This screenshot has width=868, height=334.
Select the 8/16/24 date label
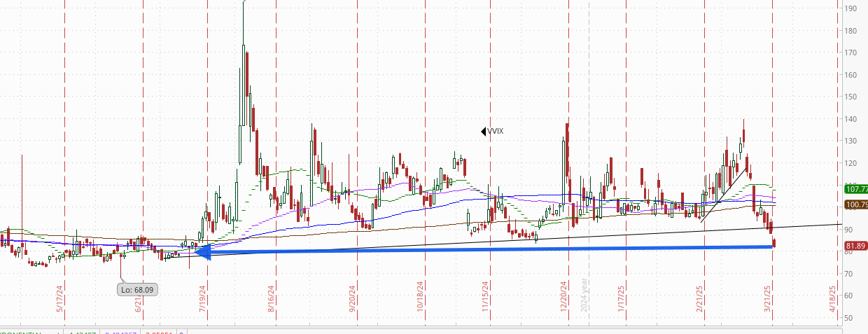[270, 299]
